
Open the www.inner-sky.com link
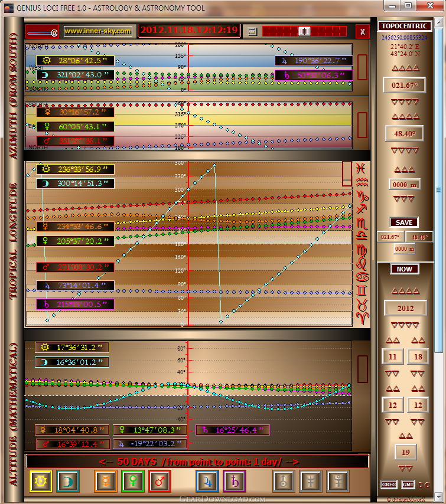(98, 31)
